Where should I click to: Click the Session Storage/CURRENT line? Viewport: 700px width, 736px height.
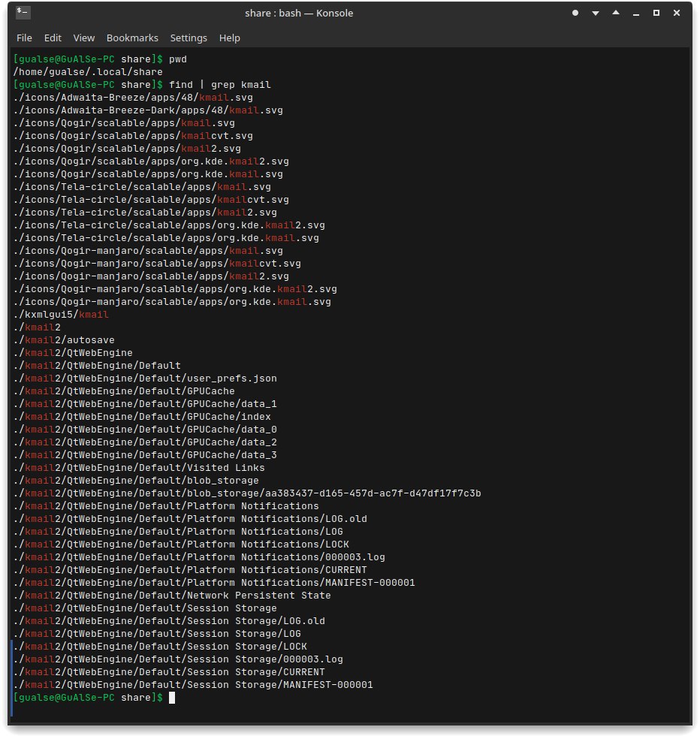[x=170, y=671]
